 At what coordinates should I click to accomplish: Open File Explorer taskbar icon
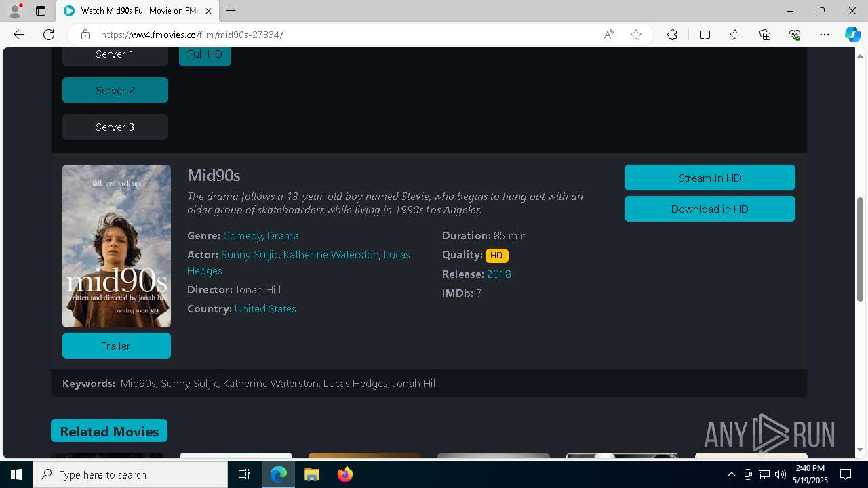click(312, 474)
